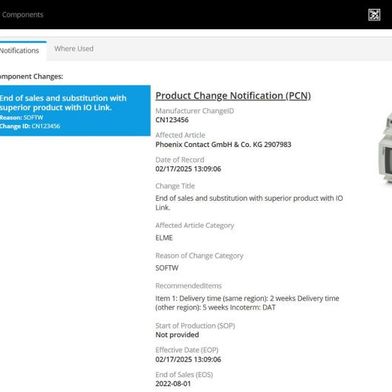This screenshot has width=392, height=392.
Task: Click 'Phoenix Contact GmbH & Co. KG 2907983'
Action: click(x=223, y=144)
